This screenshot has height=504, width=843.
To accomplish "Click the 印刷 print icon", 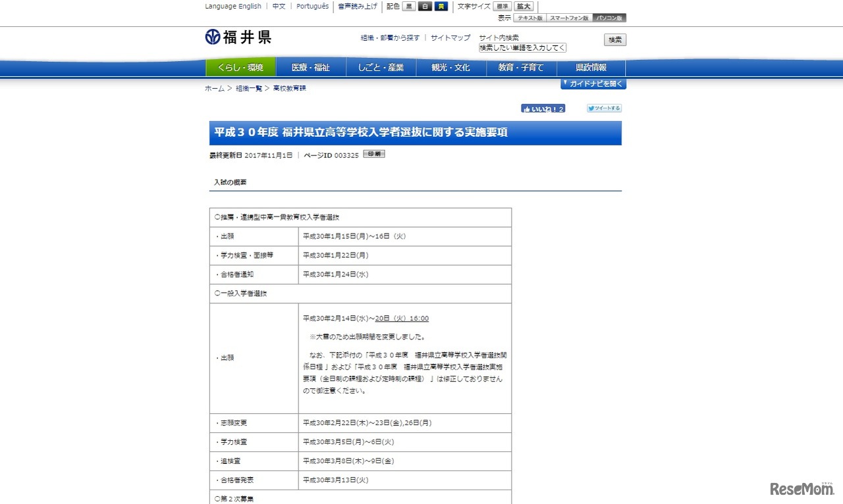I will point(374,154).
